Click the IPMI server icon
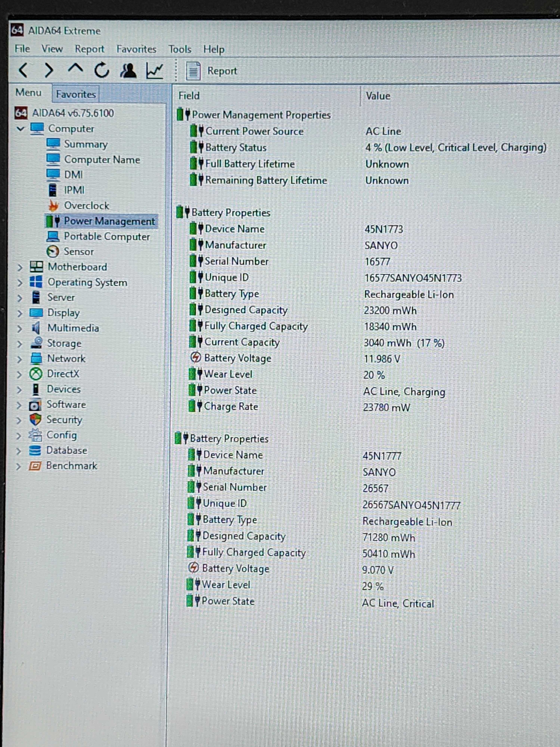 click(x=53, y=190)
